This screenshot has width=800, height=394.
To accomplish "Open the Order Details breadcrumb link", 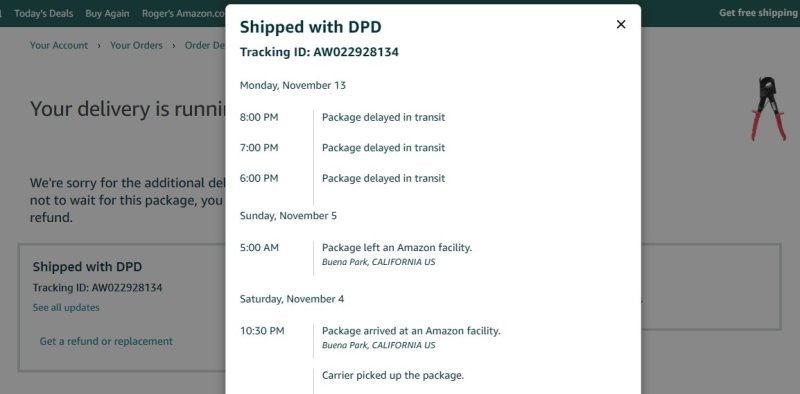I will click(x=205, y=45).
